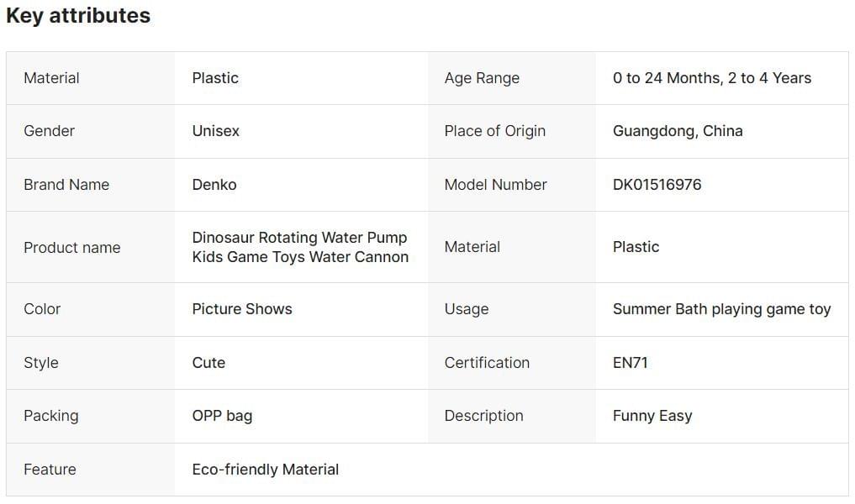Select the 0 to 24 Months value

pos(711,78)
